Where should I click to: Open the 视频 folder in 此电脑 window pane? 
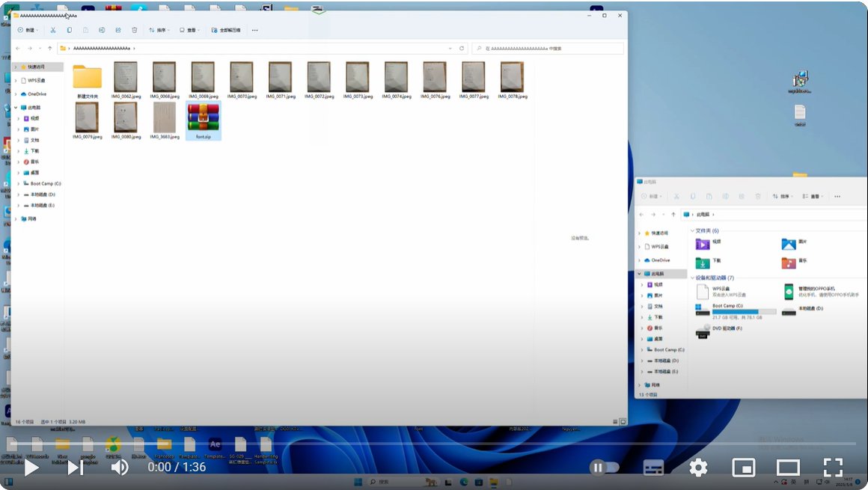click(709, 244)
